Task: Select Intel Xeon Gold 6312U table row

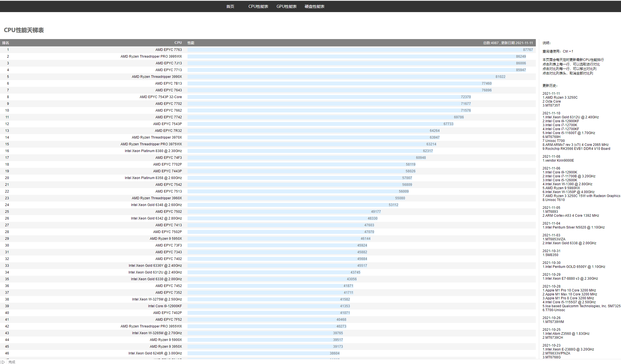Action: click(268, 272)
